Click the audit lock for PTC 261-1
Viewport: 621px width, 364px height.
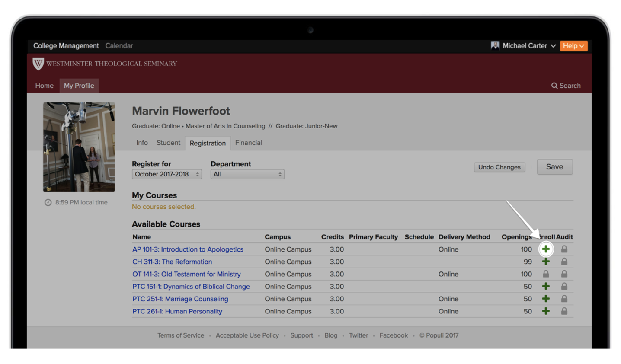[x=564, y=311]
